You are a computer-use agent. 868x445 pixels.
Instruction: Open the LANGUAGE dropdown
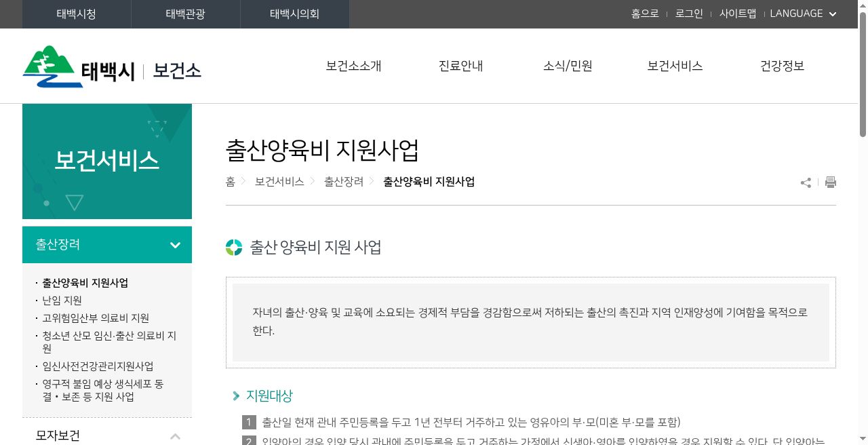(x=803, y=14)
